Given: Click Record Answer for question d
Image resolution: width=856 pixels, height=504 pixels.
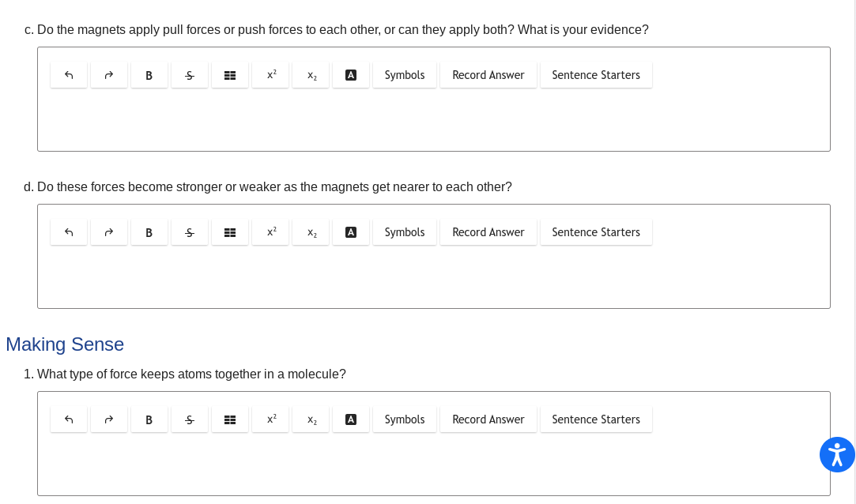Looking at the screenshot, I should 488,232.
